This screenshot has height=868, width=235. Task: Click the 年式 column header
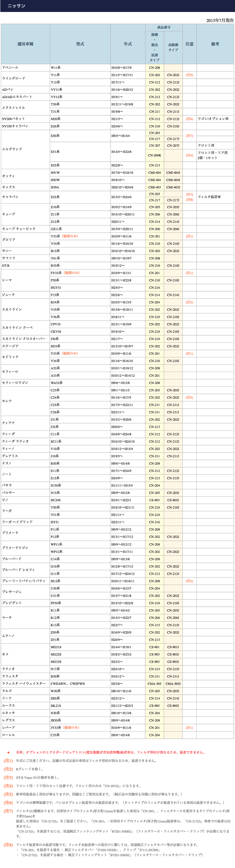click(x=128, y=44)
